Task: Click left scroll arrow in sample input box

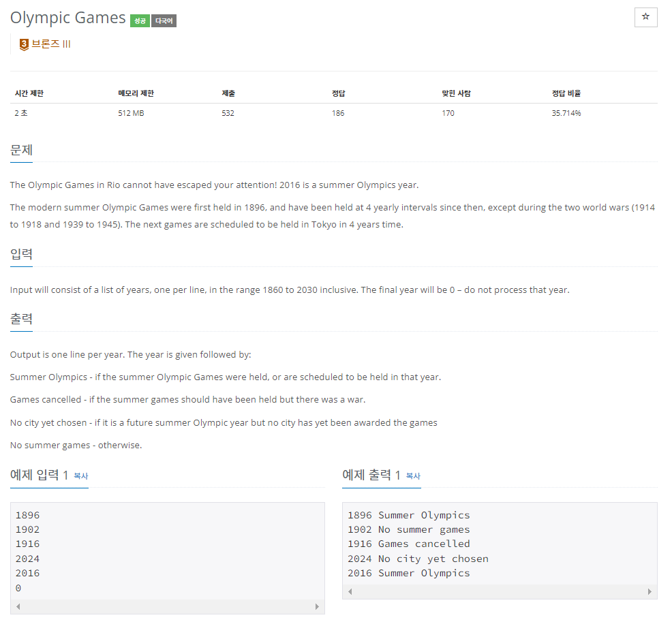Action: pyautogui.click(x=18, y=606)
